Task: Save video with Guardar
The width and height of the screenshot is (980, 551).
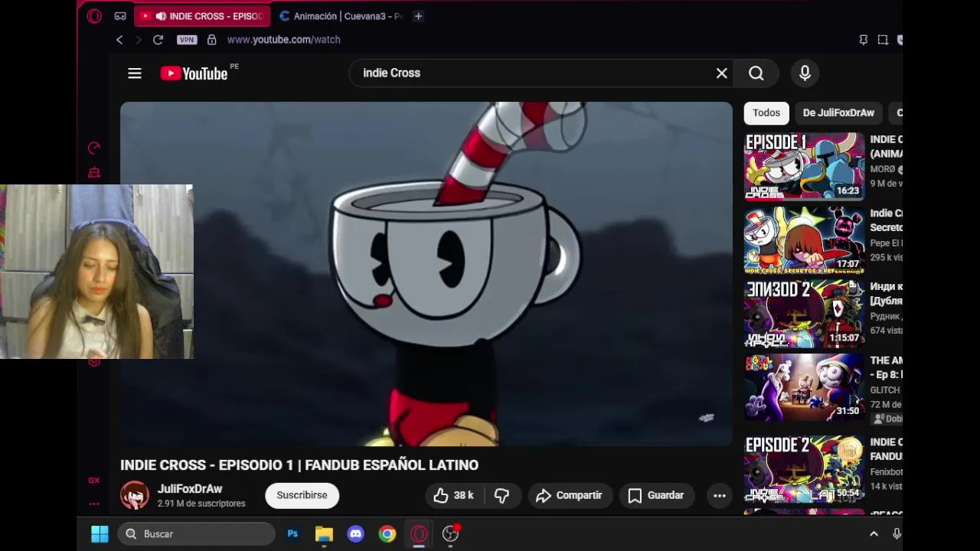Action: 657,495
